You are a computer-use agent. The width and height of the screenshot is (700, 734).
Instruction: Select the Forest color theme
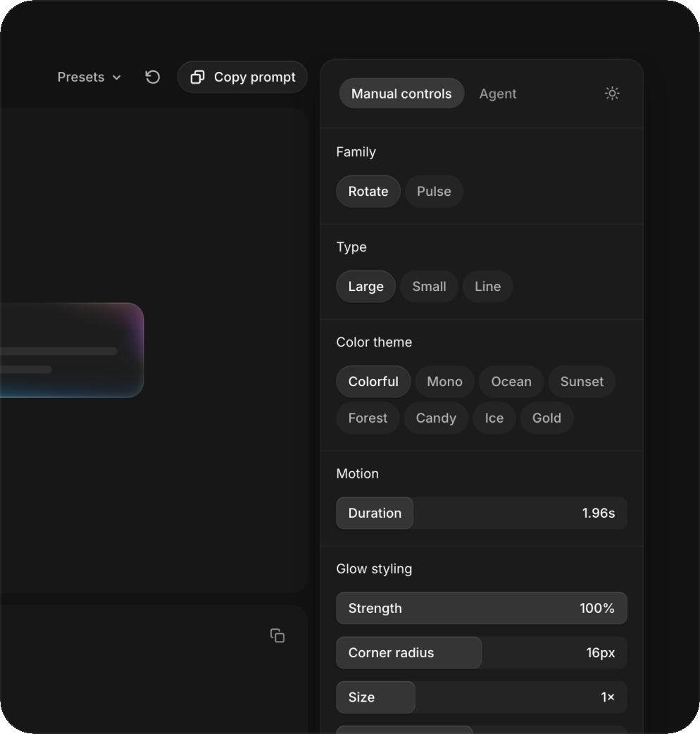coord(368,418)
